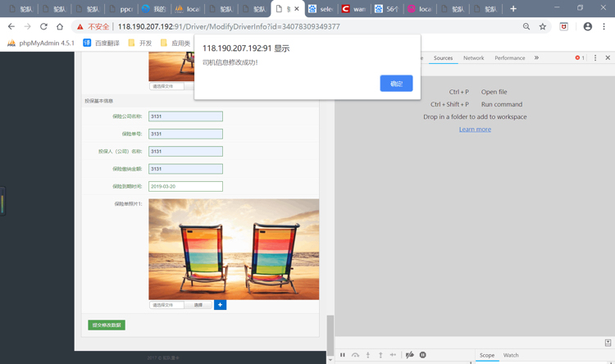Viewport: 615px width, 364px height.
Task: Expand more DevTools tabs chevron
Action: click(537, 58)
